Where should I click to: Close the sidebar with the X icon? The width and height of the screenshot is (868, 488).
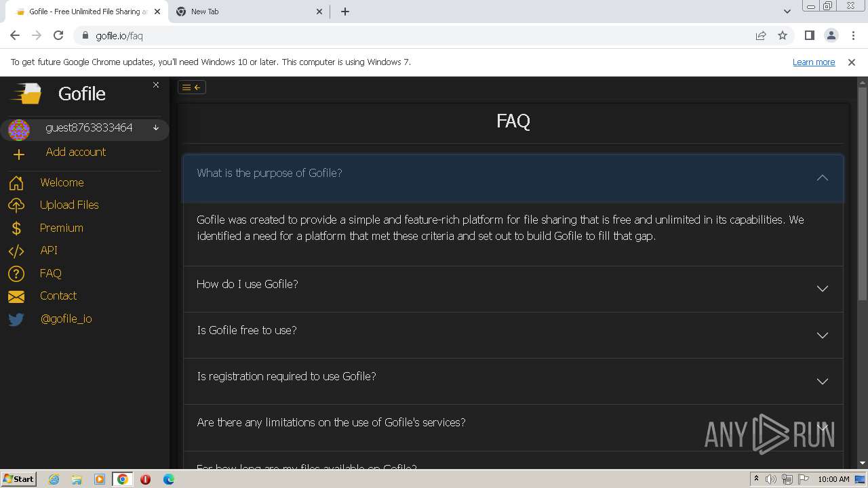click(156, 85)
